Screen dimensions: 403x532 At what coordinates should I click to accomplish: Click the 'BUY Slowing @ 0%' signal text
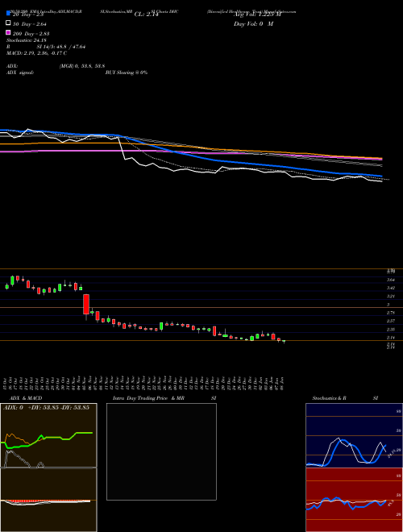click(x=127, y=73)
